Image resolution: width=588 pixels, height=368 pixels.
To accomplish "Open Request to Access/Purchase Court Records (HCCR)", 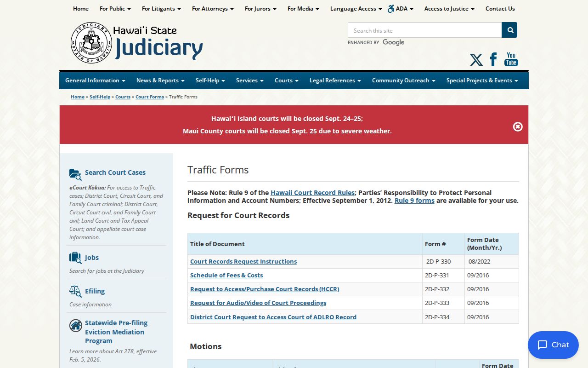I will 265,289.
